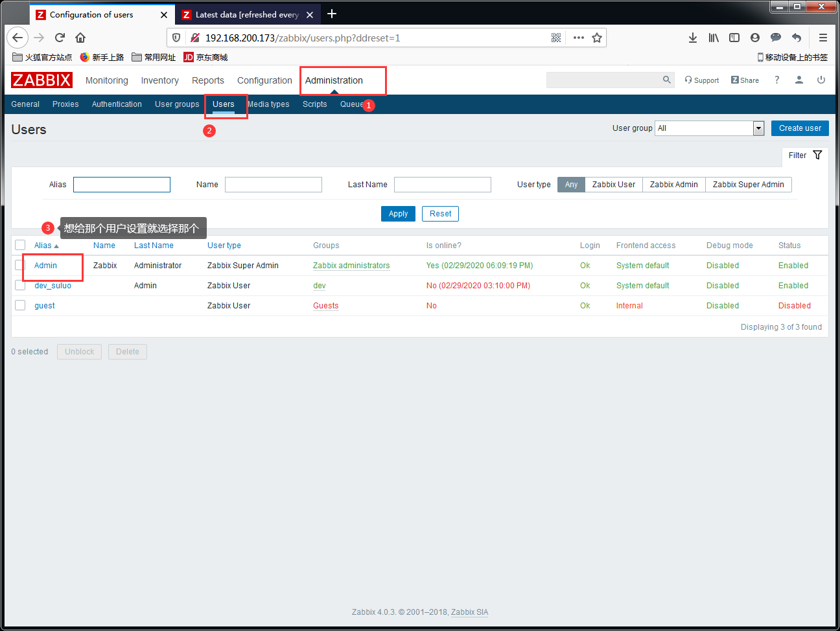Click the chat bubble toolbar icon
This screenshot has width=840, height=631.
[776, 38]
